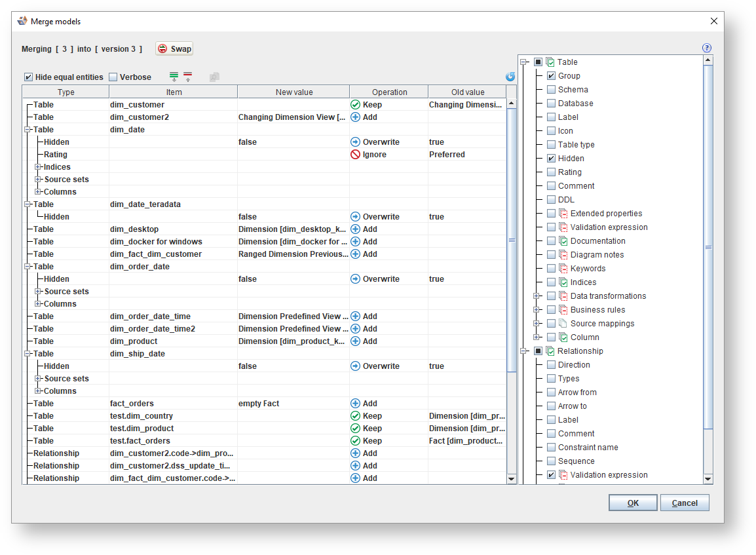
Task: Click the Add icon for dim_product
Action: (x=355, y=341)
